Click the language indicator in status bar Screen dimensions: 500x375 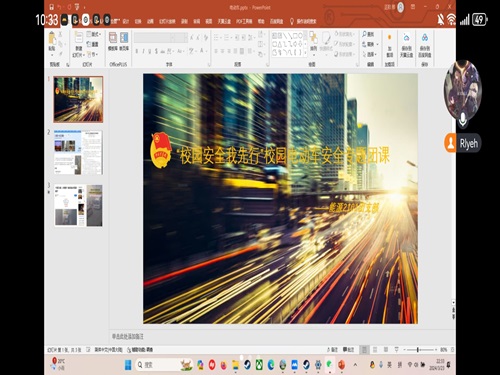point(108,350)
